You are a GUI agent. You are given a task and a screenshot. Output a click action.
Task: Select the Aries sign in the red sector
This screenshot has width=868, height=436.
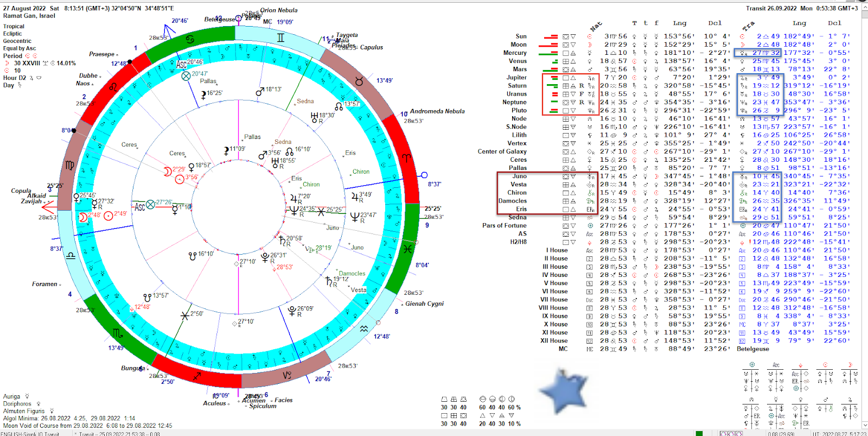click(406, 157)
